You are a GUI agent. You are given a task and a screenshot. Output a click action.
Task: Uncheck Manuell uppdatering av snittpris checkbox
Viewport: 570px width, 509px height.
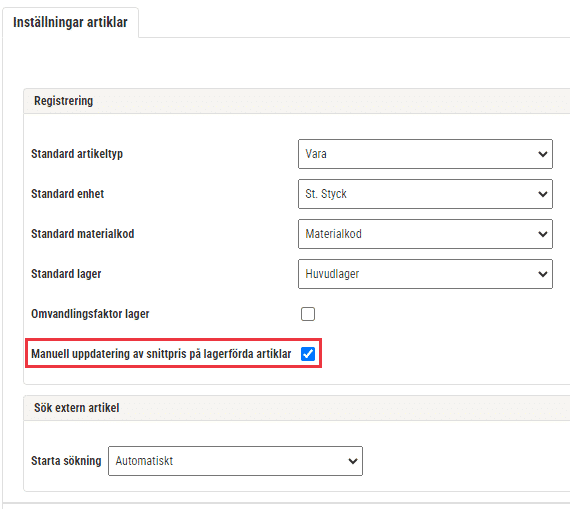point(308,354)
